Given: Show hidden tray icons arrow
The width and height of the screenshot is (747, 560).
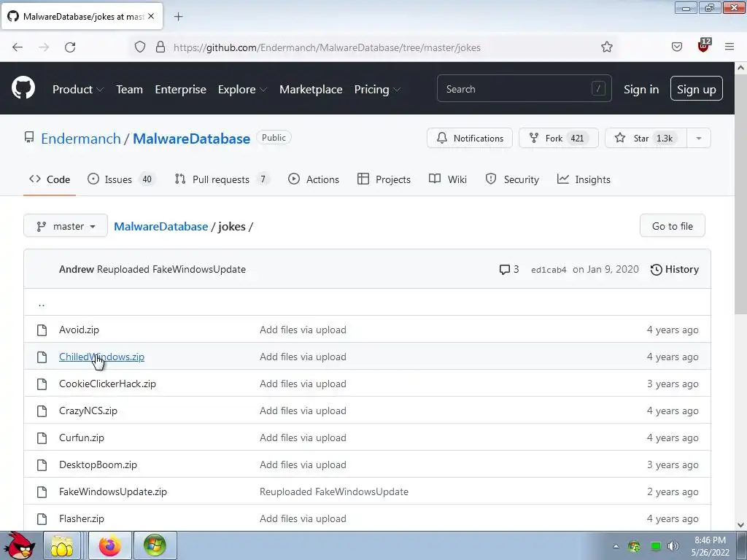Looking at the screenshot, I should click(616, 546).
